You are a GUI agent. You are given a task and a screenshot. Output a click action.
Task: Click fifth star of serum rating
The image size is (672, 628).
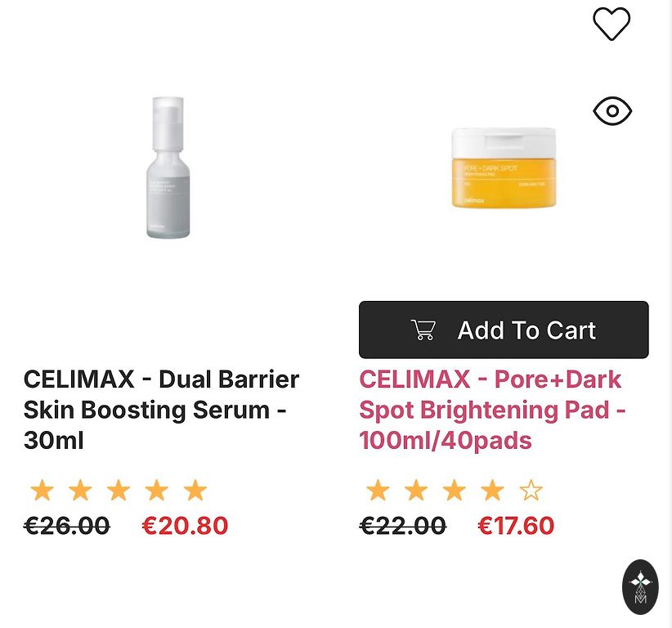coord(195,491)
